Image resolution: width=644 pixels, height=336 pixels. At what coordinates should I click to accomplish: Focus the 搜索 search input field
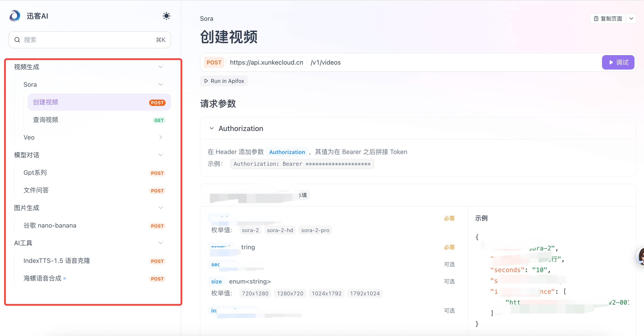click(x=88, y=40)
